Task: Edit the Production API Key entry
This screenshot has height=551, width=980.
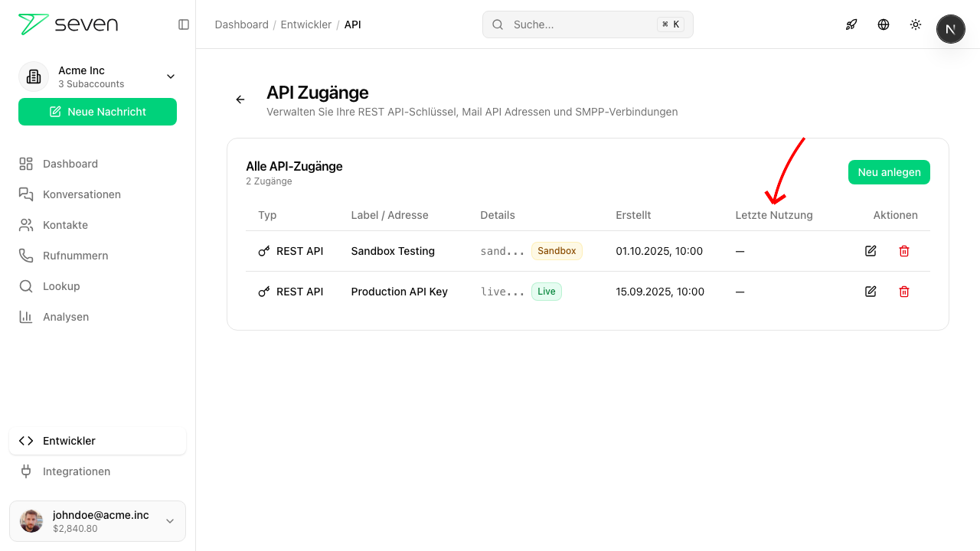Action: pyautogui.click(x=871, y=292)
